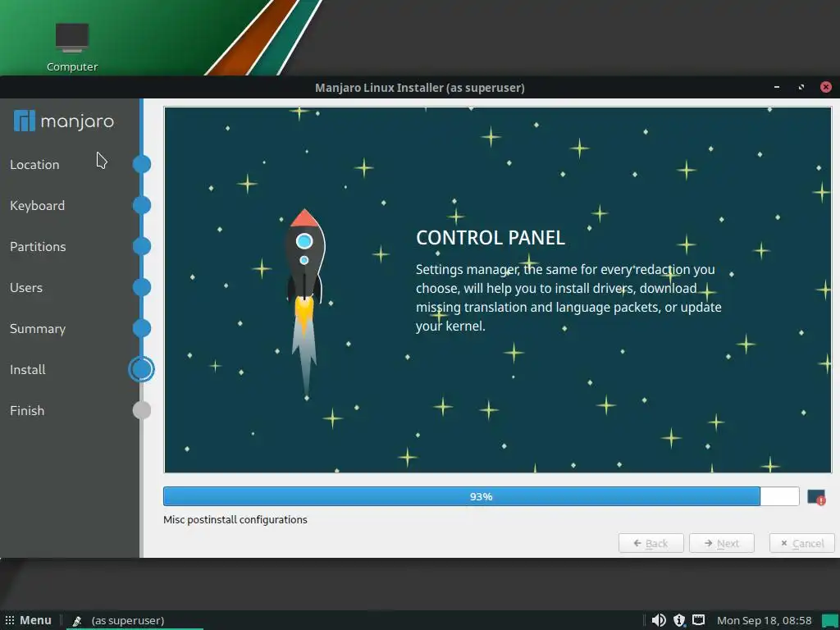The height and width of the screenshot is (630, 840).
Task: Click the 93% installation progress bar
Action: (x=481, y=496)
